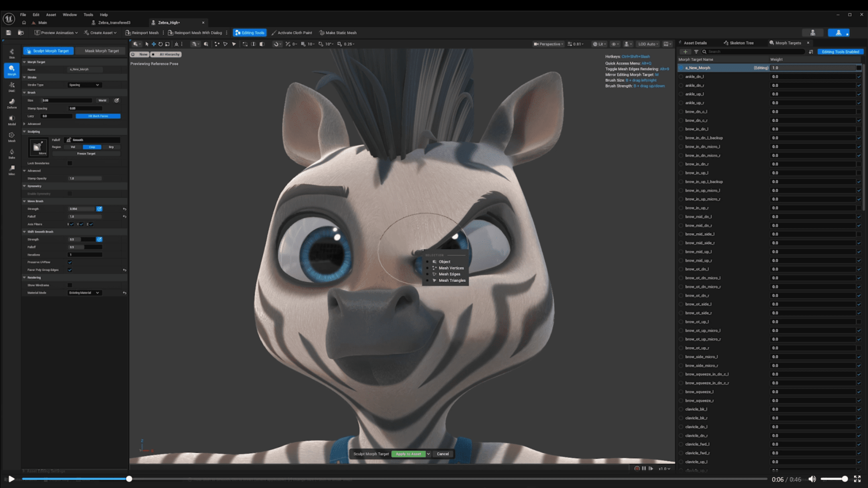Toggle Z axis filter checkbox

tap(91, 224)
